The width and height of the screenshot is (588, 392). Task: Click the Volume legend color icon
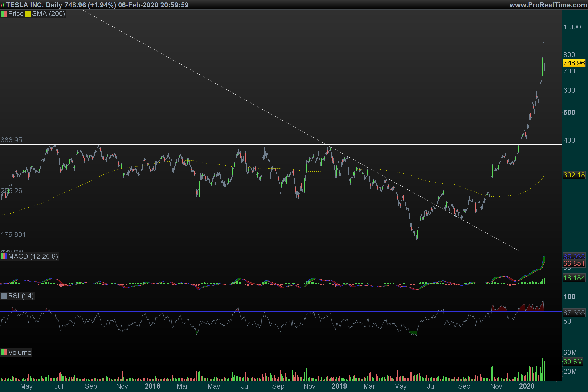coord(4,353)
